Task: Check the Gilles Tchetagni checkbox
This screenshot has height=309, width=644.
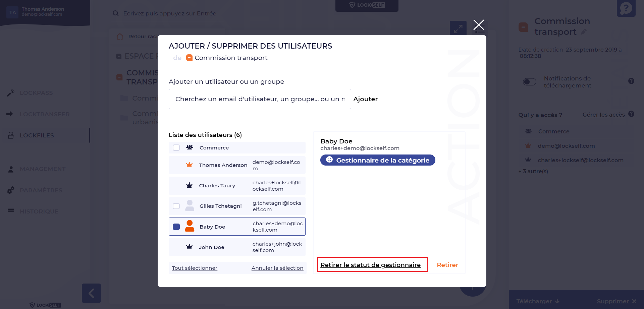Action: 176,206
